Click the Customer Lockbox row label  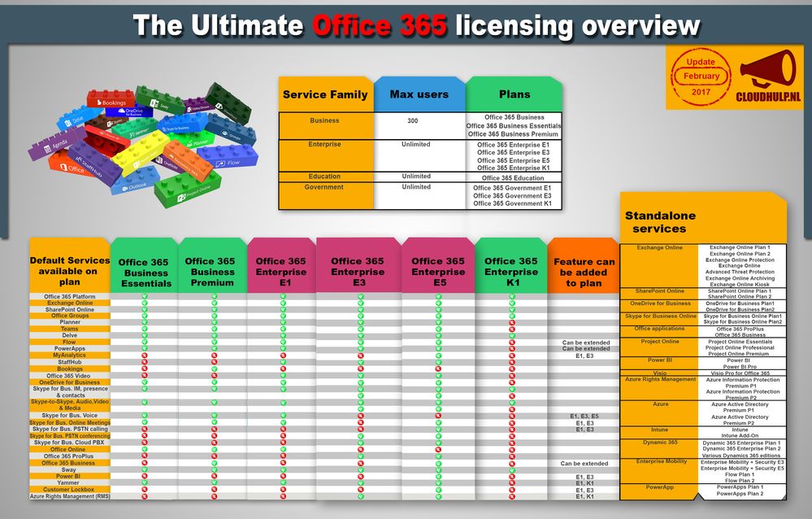tap(69, 490)
